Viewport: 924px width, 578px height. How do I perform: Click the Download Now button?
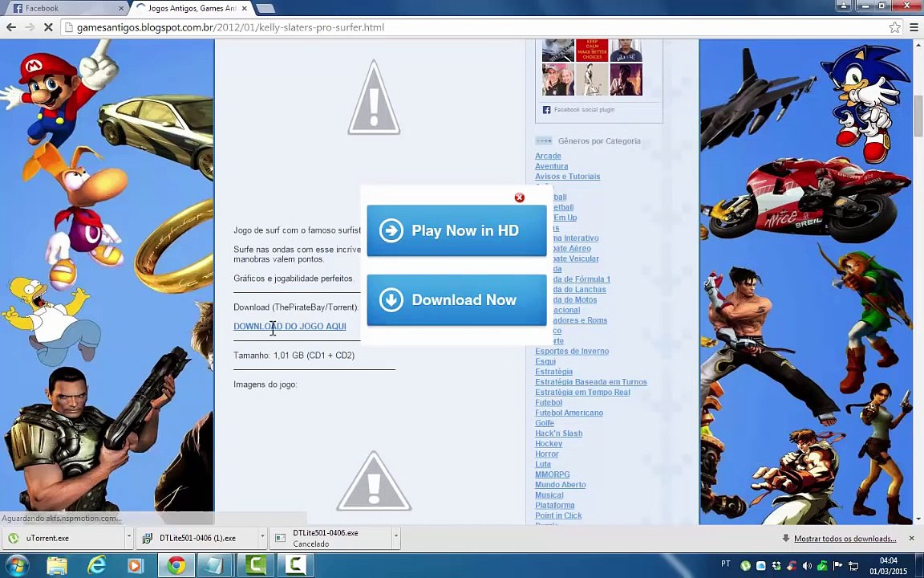456,299
